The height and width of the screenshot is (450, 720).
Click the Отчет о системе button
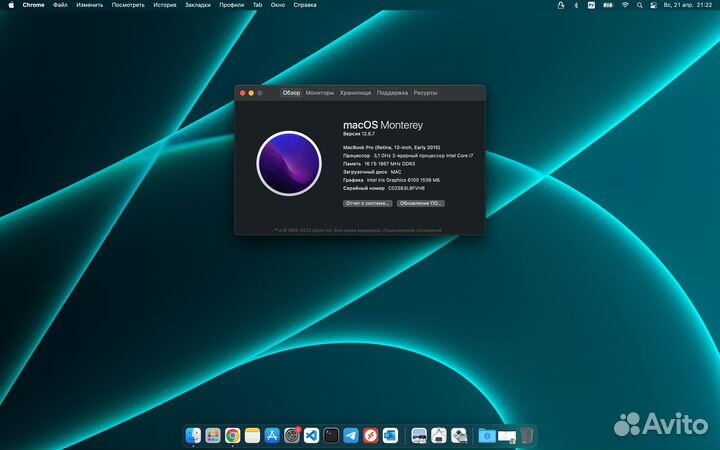pos(367,203)
